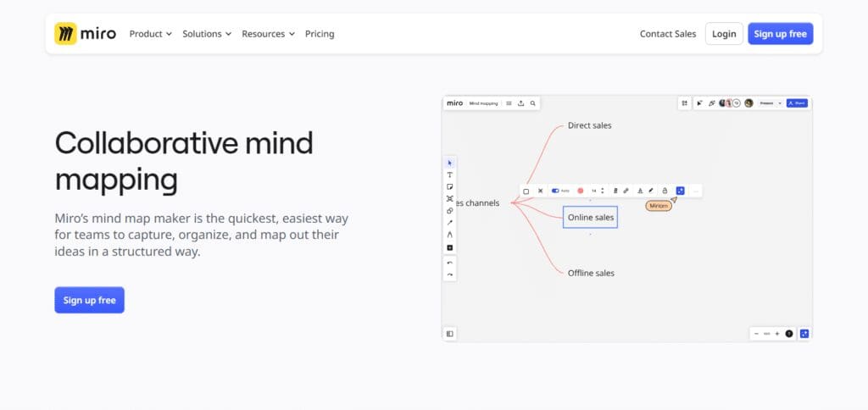This screenshot has width=868, height=410.
Task: Click Sign up free in the top navbar
Action: coord(780,34)
